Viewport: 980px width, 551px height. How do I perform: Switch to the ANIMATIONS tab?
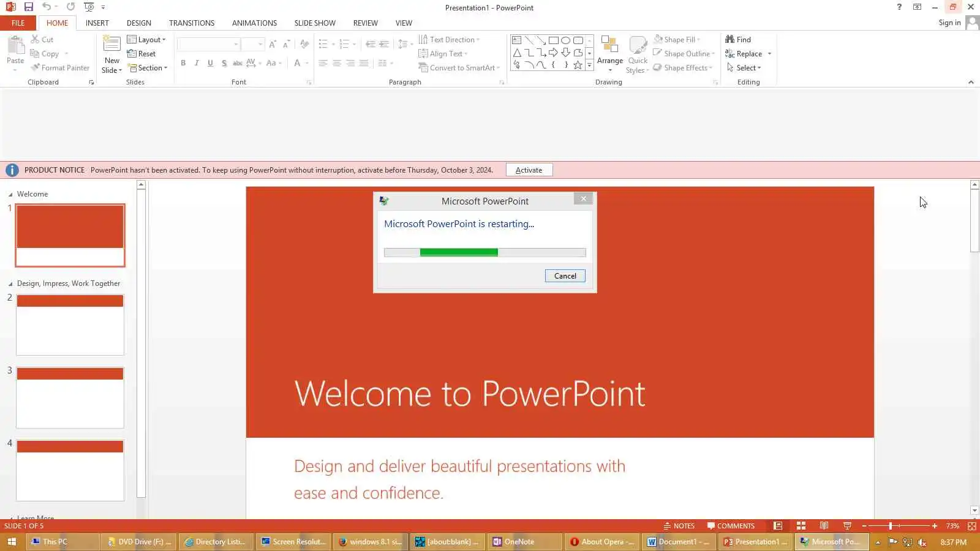[254, 23]
